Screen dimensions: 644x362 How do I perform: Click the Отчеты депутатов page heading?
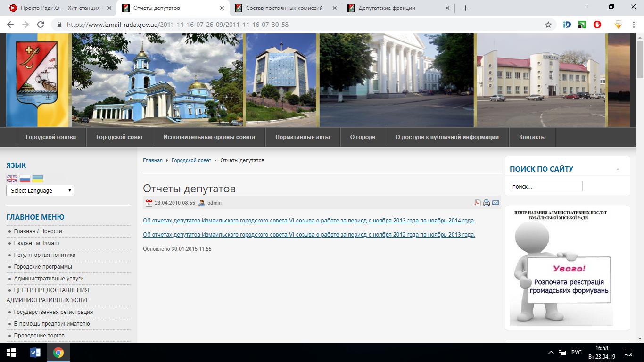click(189, 189)
